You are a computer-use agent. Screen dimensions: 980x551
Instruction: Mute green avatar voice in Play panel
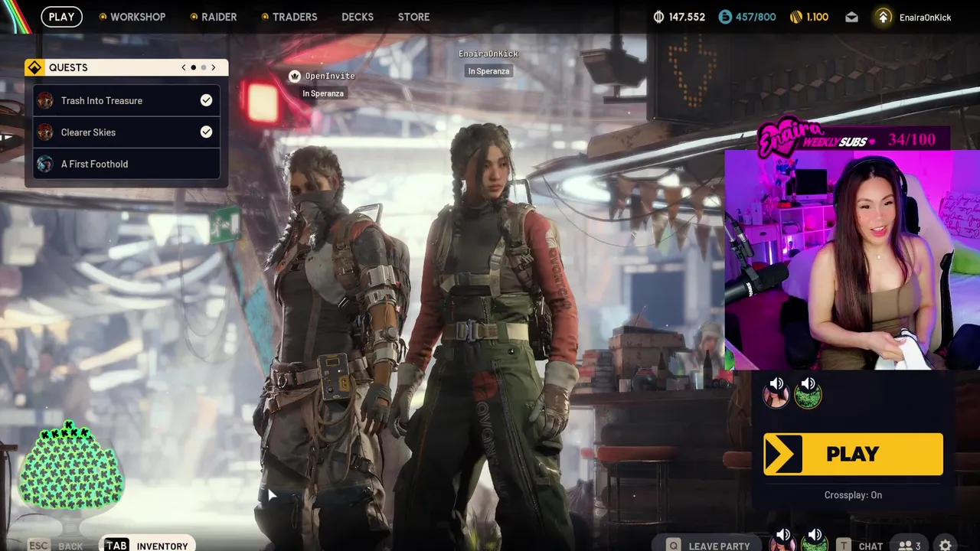coord(808,384)
